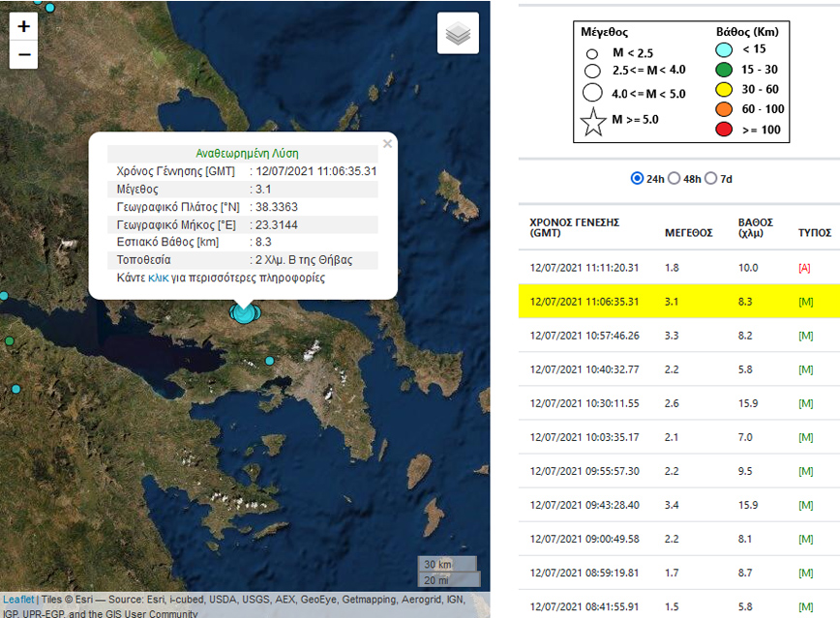Viewport: 840px width, 618px height.
Task: Select the 11:11:20.31 earthquake row
Action: pyautogui.click(x=678, y=267)
